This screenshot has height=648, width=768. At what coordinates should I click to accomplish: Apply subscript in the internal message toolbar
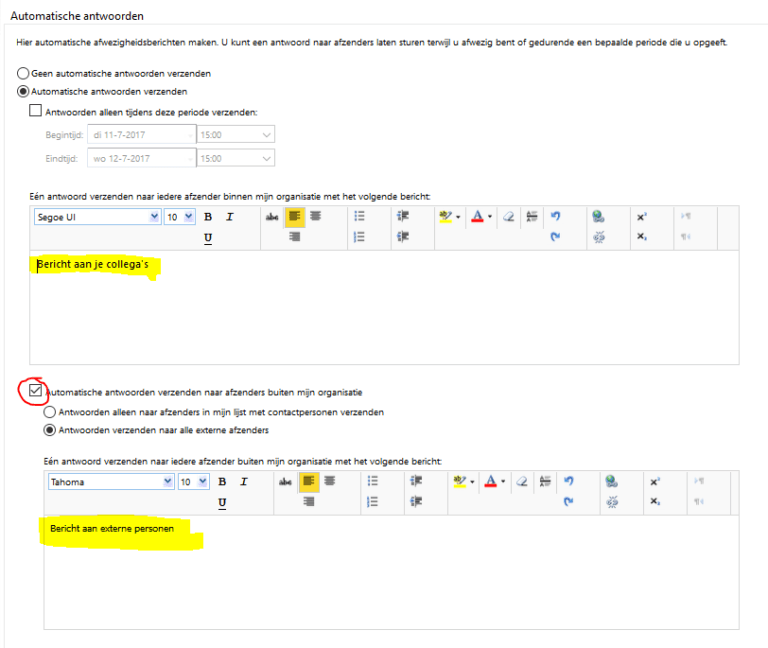[x=642, y=237]
